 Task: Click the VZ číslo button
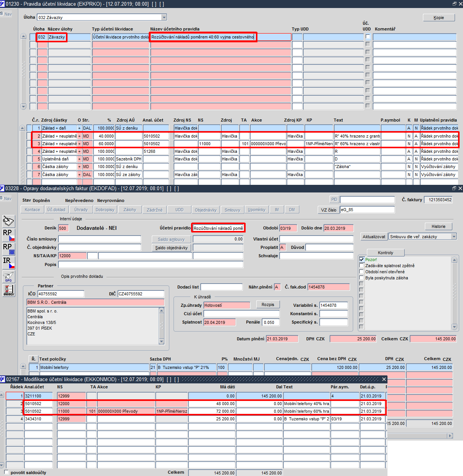tap(328, 210)
